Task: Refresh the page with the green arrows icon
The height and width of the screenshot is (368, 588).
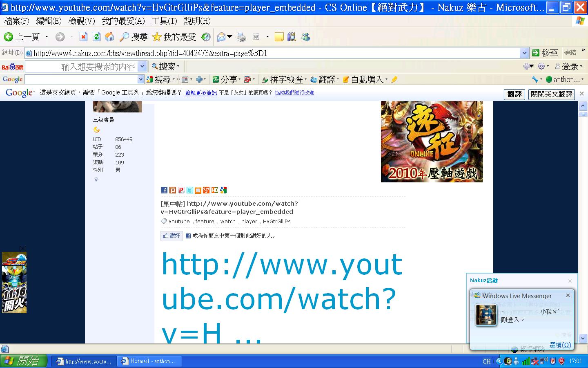Action: (96, 37)
